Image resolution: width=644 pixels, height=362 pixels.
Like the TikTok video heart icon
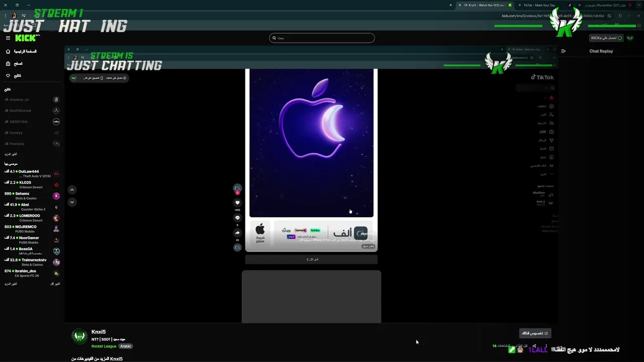tap(237, 203)
